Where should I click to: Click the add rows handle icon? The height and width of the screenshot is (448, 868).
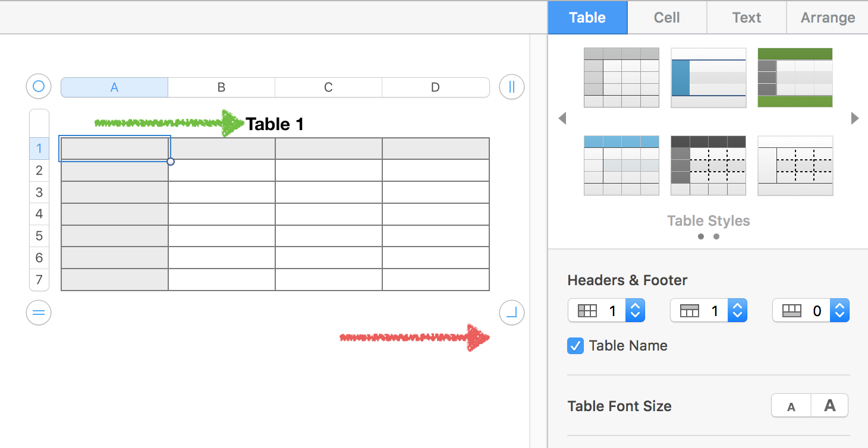(39, 313)
